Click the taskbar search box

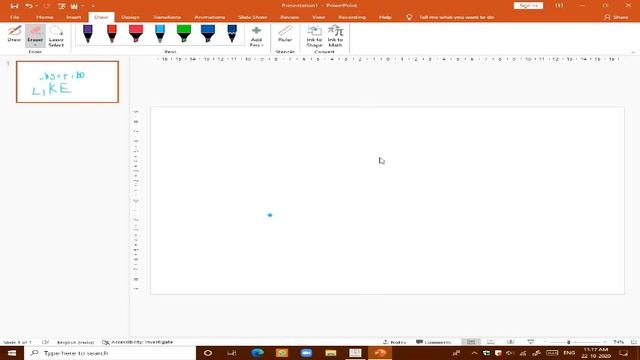point(110,353)
